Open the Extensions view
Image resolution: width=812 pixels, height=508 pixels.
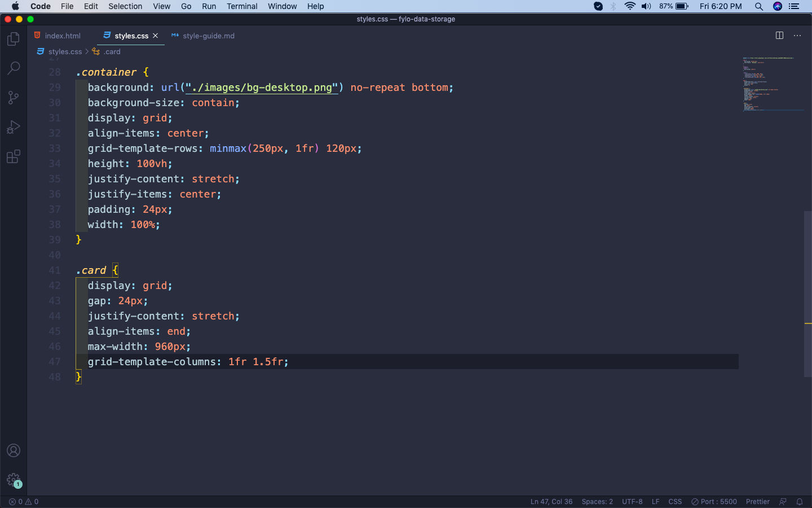coord(14,156)
